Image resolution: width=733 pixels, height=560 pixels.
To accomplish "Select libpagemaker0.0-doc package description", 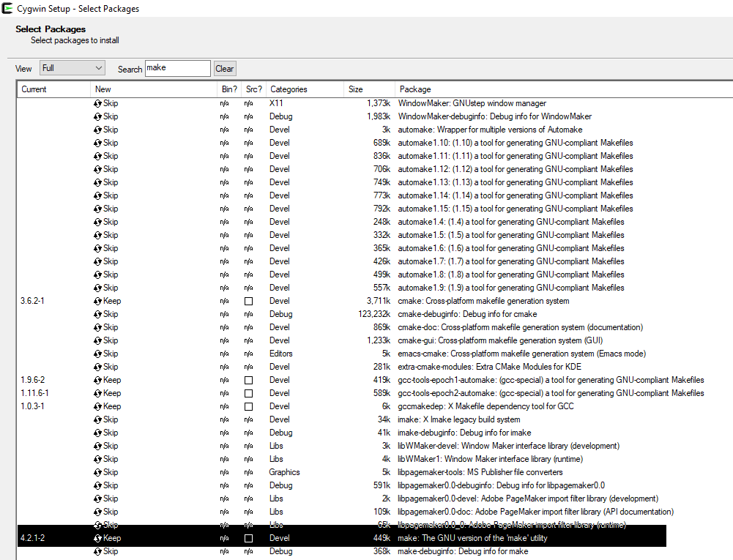I will (536, 512).
